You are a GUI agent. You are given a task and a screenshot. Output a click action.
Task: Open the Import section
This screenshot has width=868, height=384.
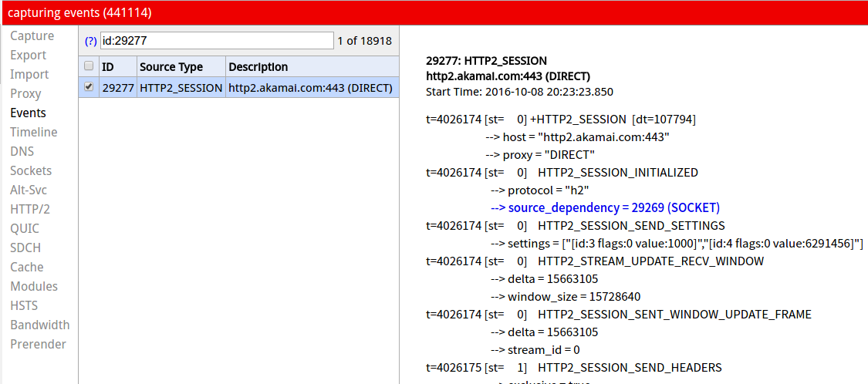[29, 75]
